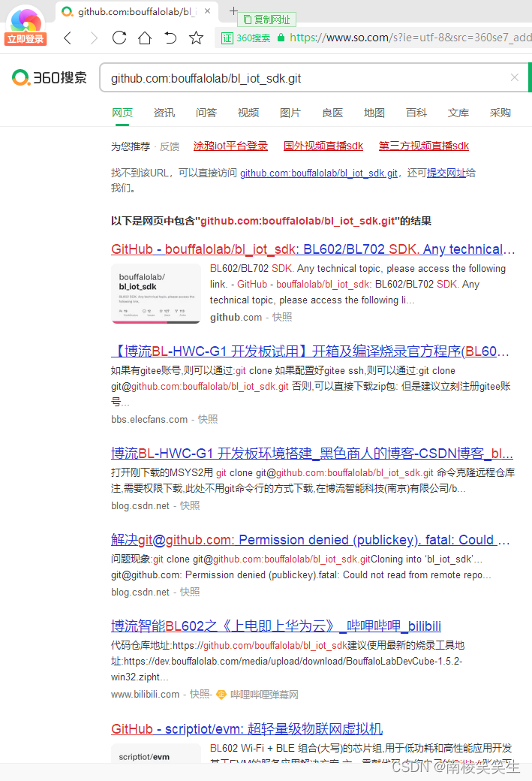Close the github.com:bouffalolab tab
532x781 pixels.
[208, 11]
